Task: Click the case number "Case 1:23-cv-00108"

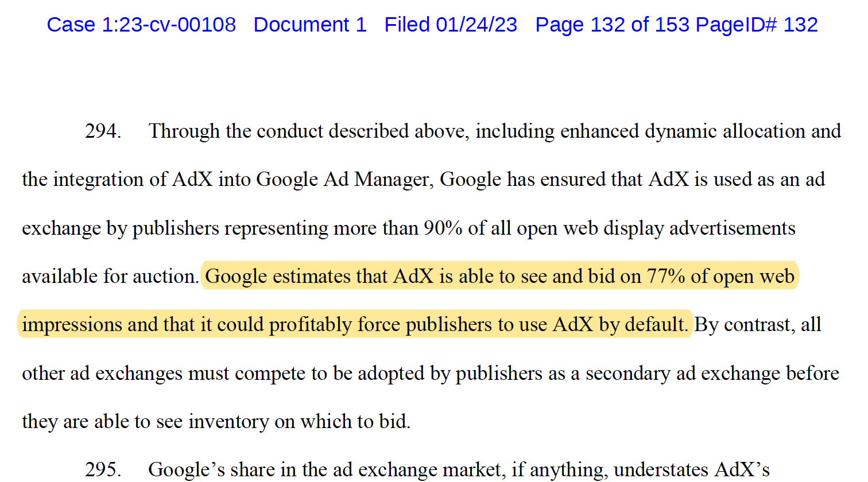Action: coord(141,25)
